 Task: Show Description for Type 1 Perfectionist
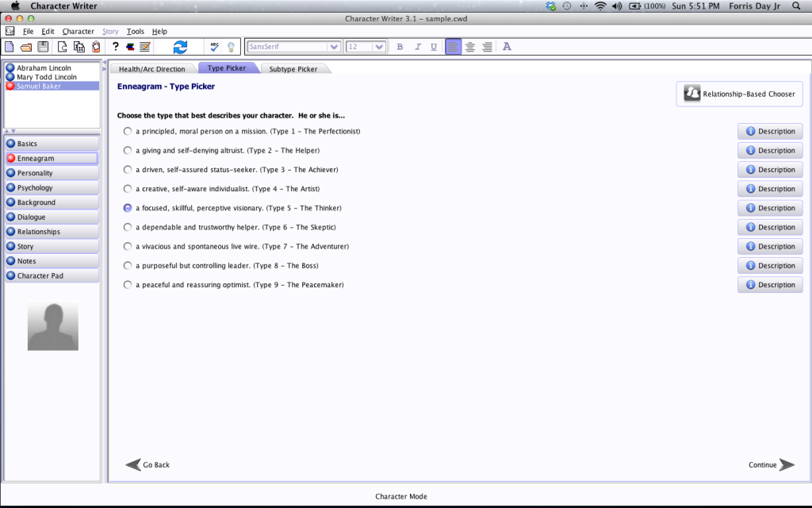coord(770,131)
